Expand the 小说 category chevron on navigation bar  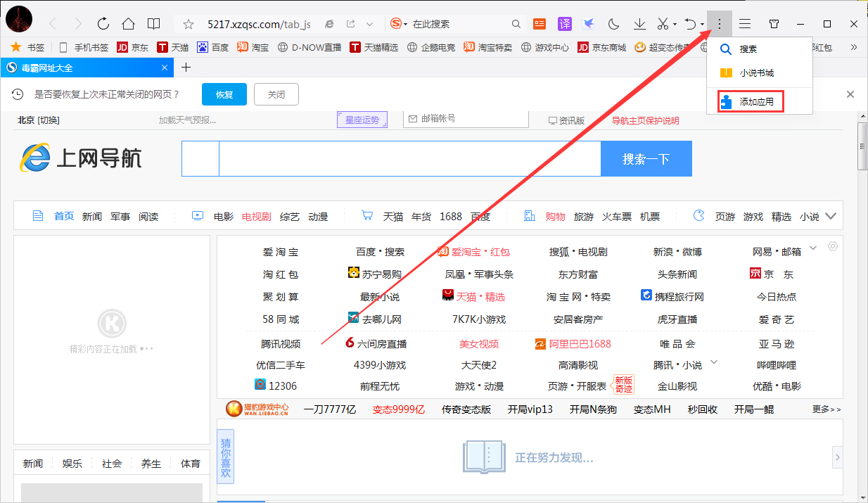pyautogui.click(x=831, y=216)
